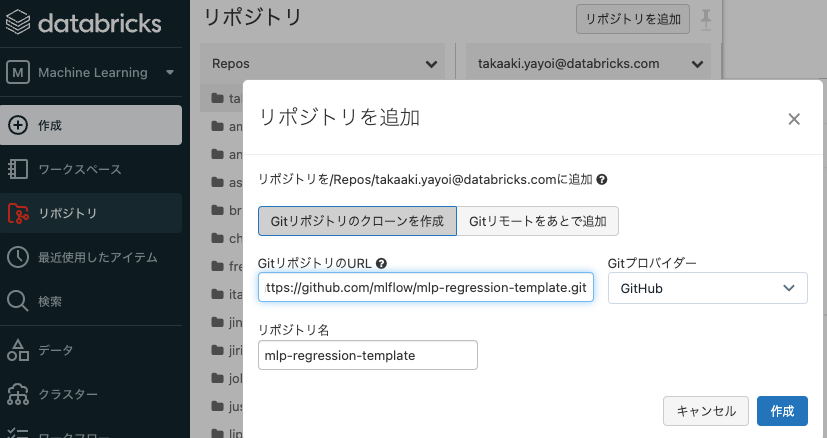Open the Gitプロバイダー GitHub dropdown
This screenshot has width=827, height=438.
pyautogui.click(x=707, y=288)
